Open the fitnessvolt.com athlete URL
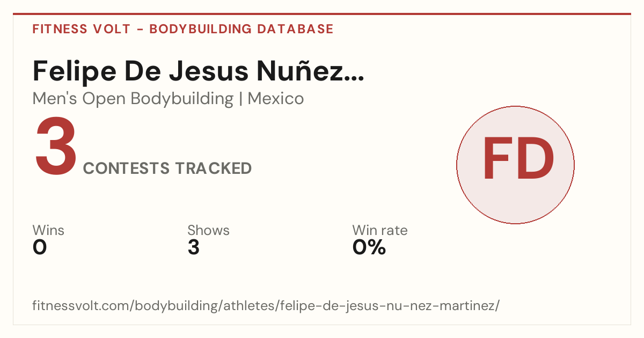The image size is (644, 338). pyautogui.click(x=266, y=306)
